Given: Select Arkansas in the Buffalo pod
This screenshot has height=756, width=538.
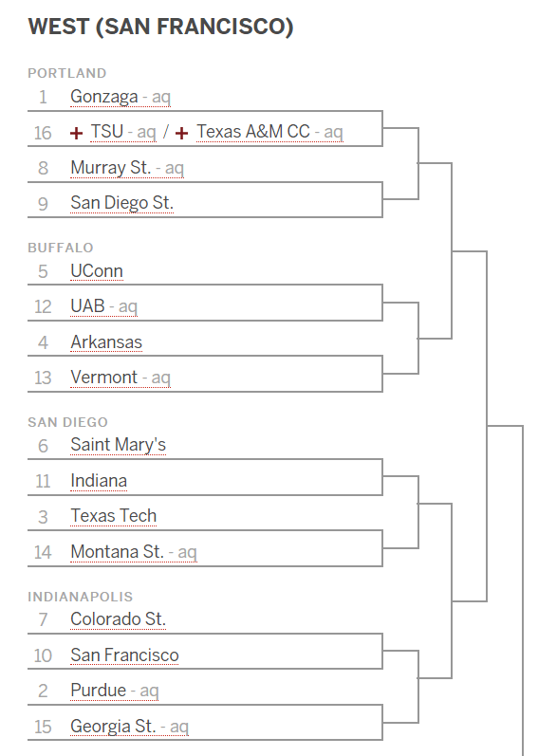Looking at the screenshot, I should click(106, 342).
